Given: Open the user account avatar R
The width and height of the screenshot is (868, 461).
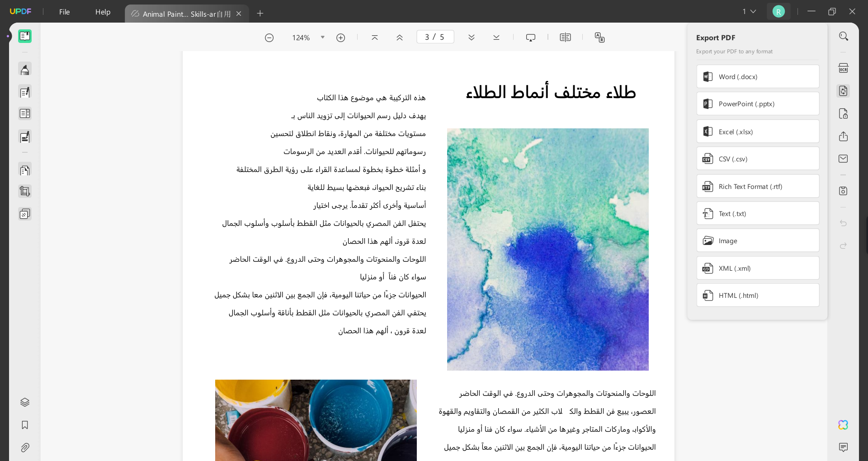Looking at the screenshot, I should click(778, 11).
